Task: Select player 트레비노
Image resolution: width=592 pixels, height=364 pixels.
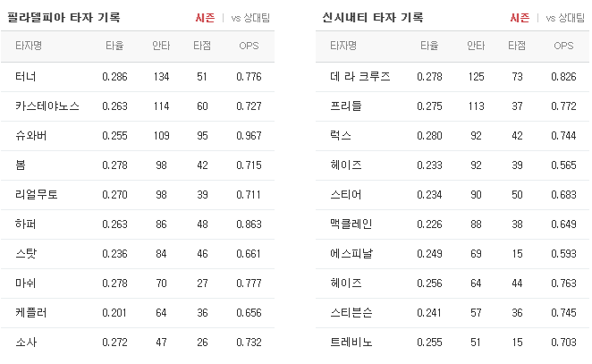Action: (351, 343)
